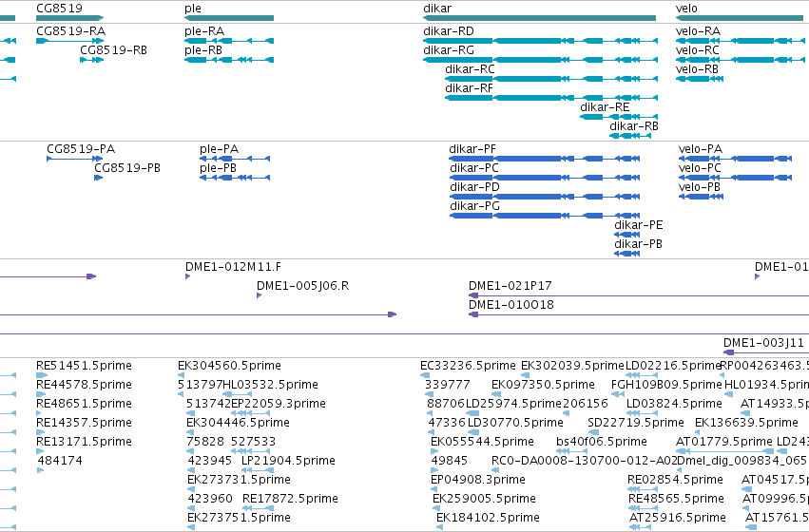This screenshot has height=532, width=809.
Task: Click EST EK304446.5prime
Action: (190, 432)
